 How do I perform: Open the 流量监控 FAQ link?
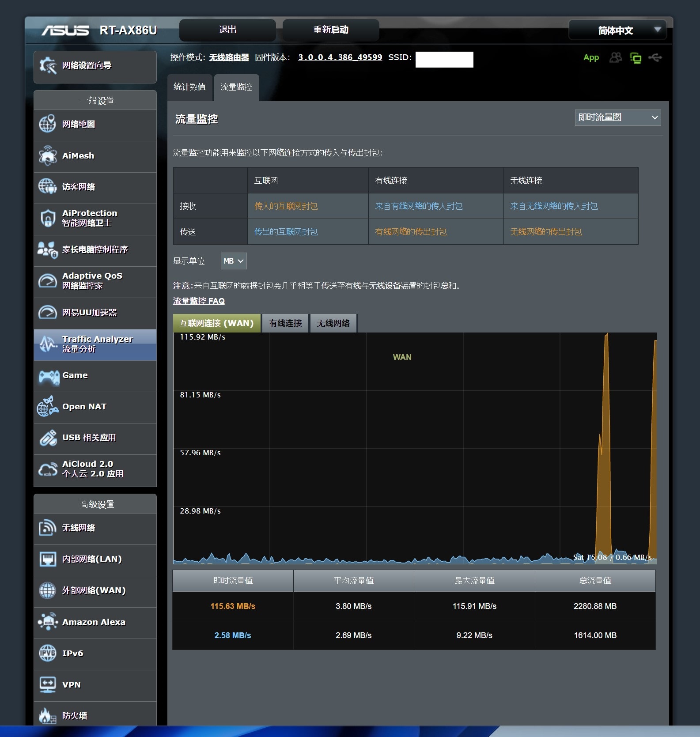(199, 301)
